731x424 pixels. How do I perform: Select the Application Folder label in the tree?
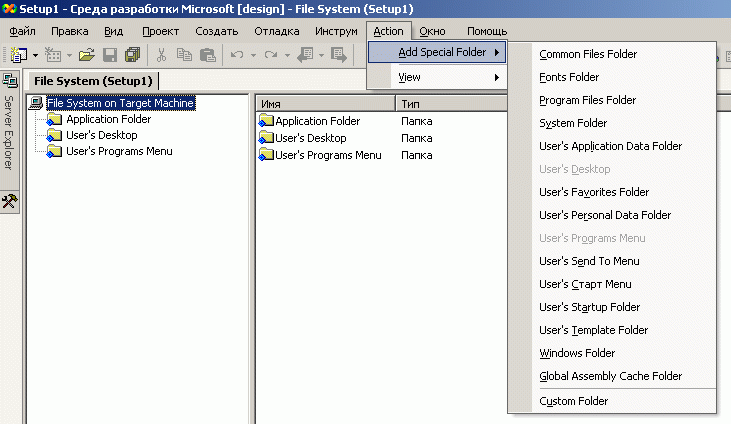click(x=109, y=119)
